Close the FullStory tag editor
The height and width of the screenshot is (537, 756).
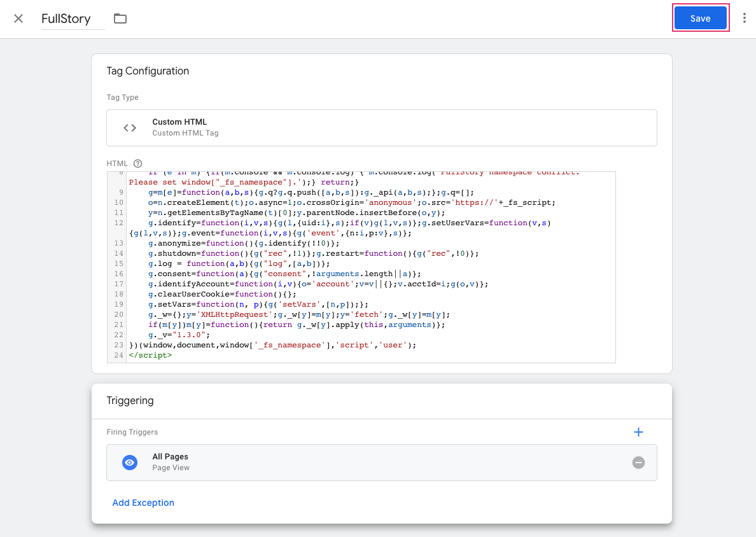coord(18,18)
